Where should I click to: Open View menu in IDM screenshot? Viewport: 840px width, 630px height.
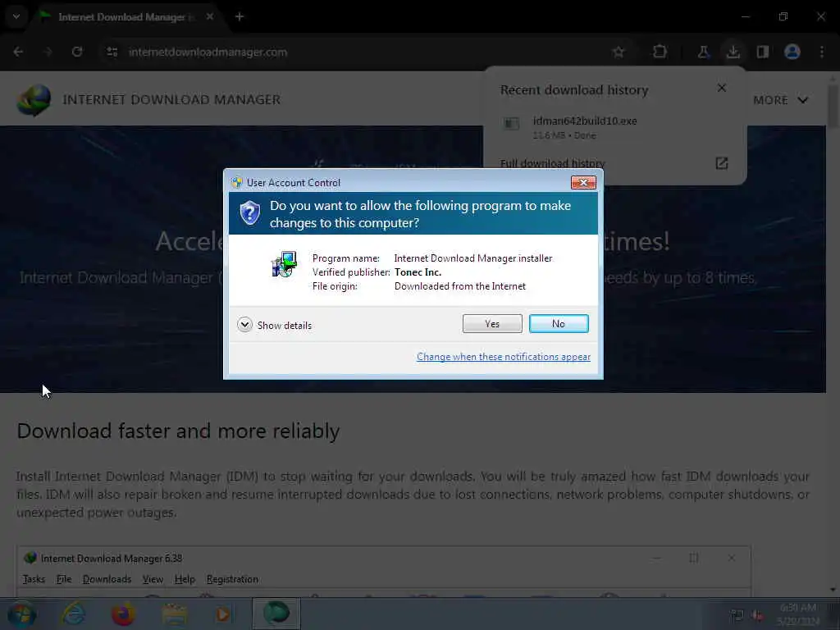153,579
